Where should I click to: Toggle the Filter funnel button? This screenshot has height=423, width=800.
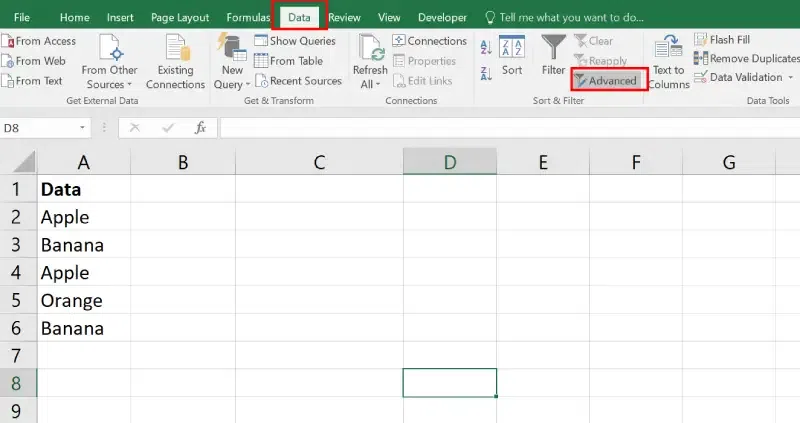click(554, 56)
